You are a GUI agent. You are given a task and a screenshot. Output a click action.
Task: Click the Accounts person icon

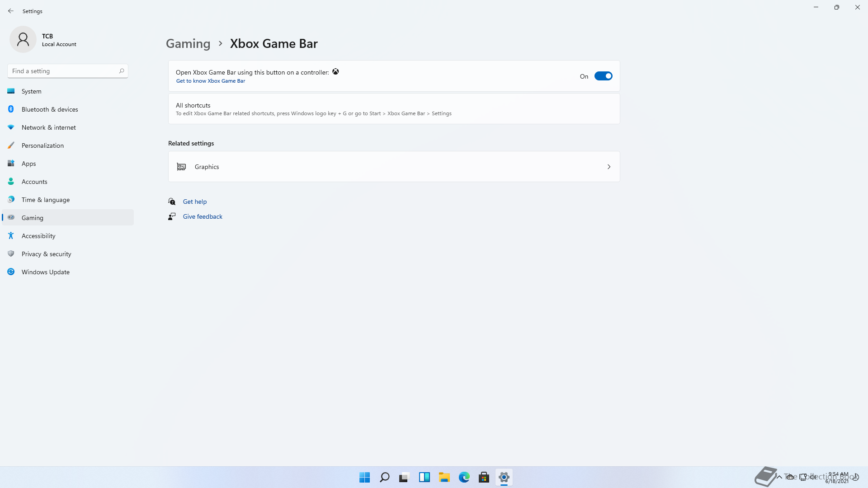pos(11,182)
